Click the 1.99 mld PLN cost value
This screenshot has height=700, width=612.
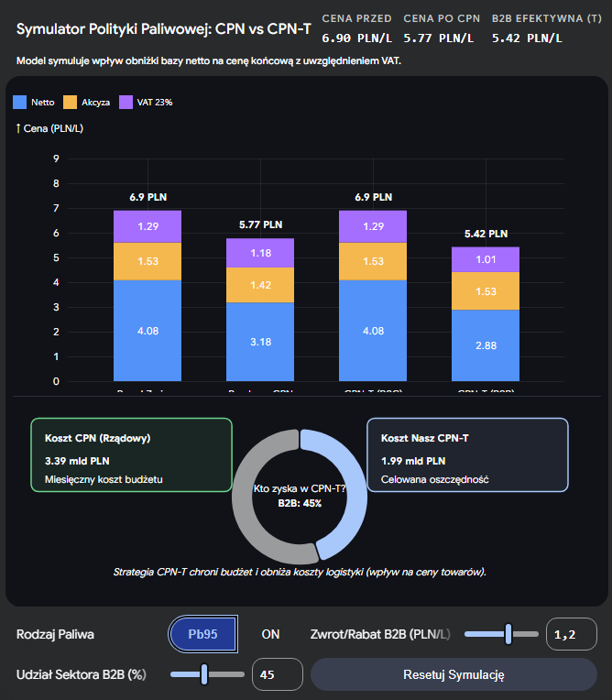point(413,461)
